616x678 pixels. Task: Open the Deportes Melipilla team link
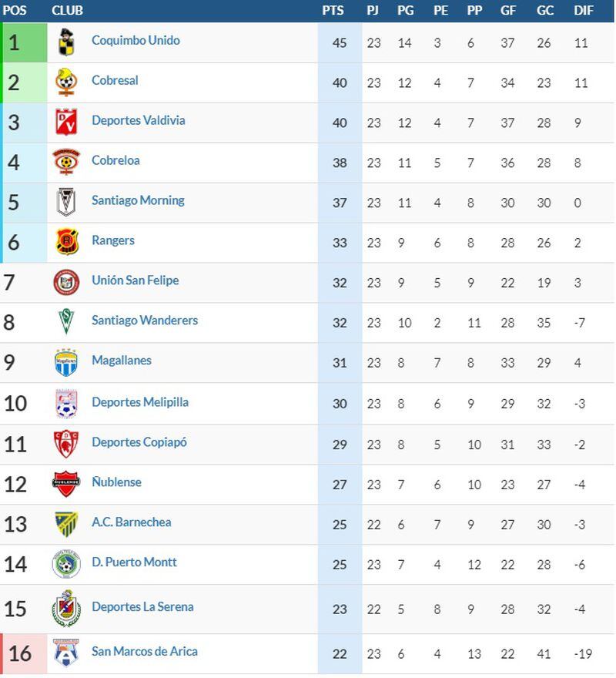[x=139, y=402]
